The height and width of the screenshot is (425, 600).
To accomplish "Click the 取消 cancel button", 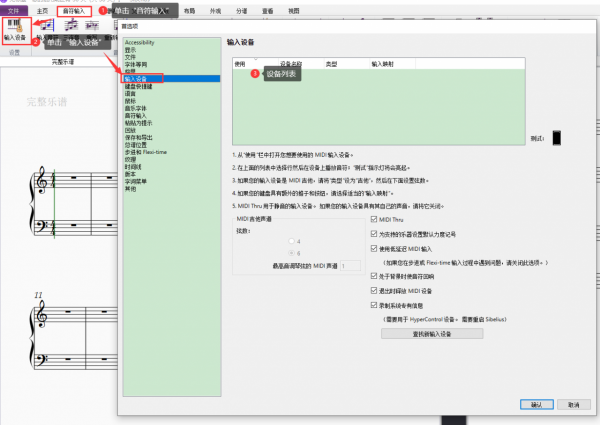I will pos(574,404).
